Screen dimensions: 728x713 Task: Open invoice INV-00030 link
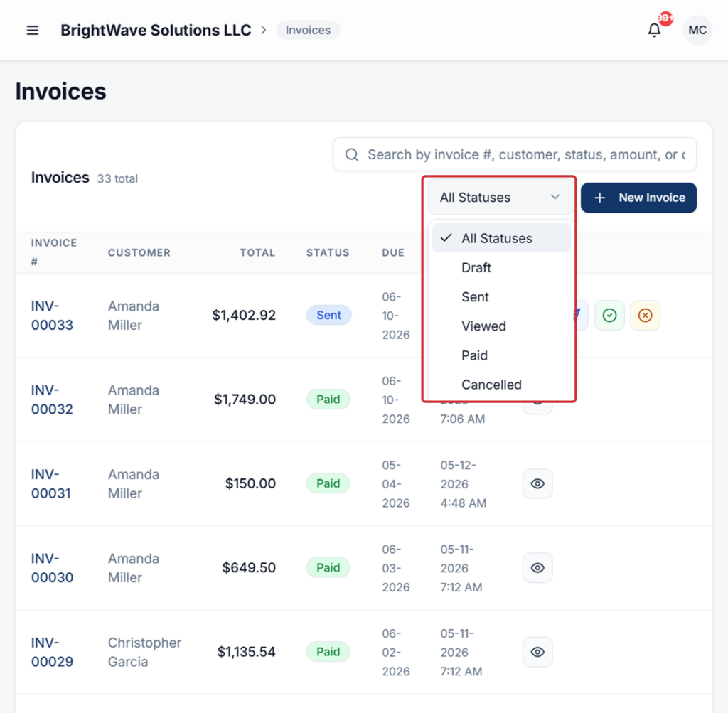[x=52, y=568]
